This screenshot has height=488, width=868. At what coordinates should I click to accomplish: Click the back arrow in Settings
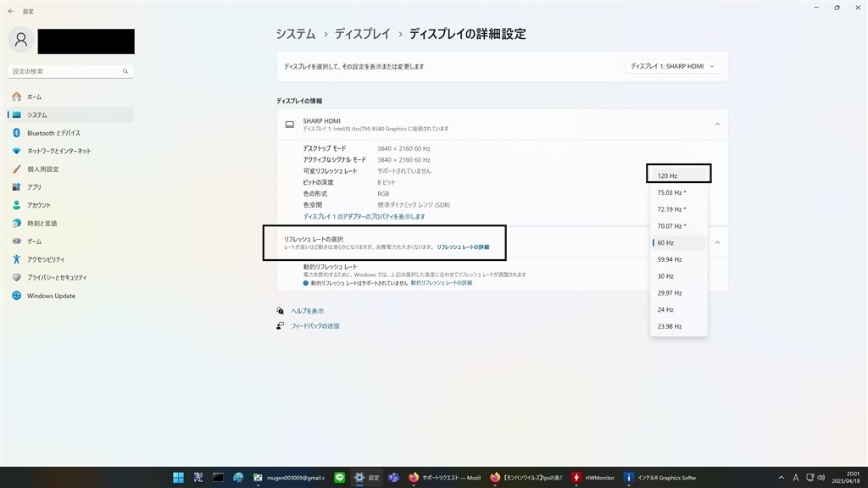click(x=11, y=11)
